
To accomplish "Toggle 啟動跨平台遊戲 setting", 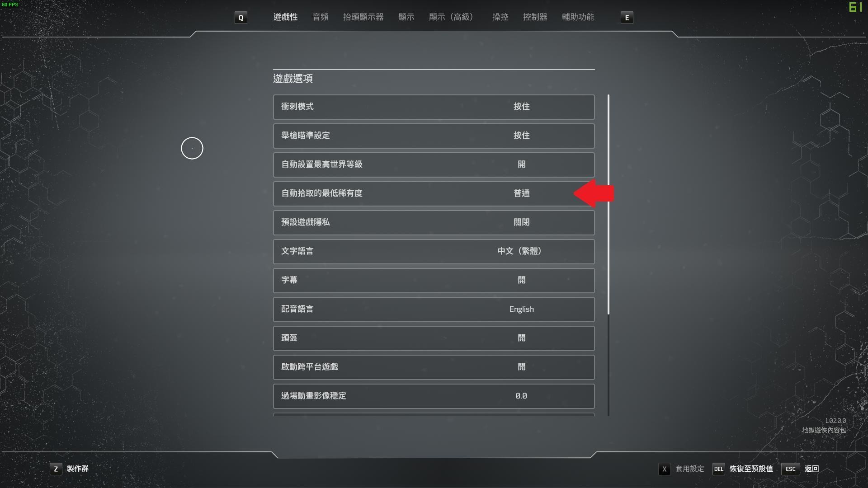I will 521,366.
